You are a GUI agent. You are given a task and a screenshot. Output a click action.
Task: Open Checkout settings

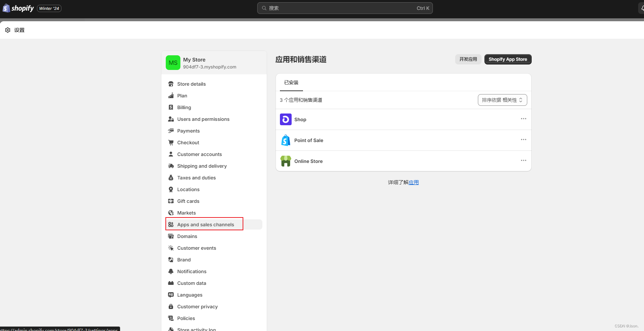pyautogui.click(x=214, y=142)
